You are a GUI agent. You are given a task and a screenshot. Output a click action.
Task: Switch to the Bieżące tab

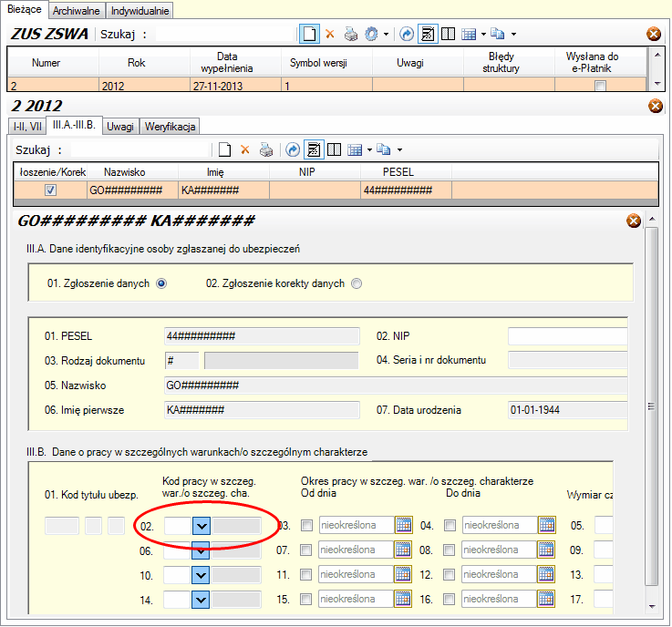point(25,9)
